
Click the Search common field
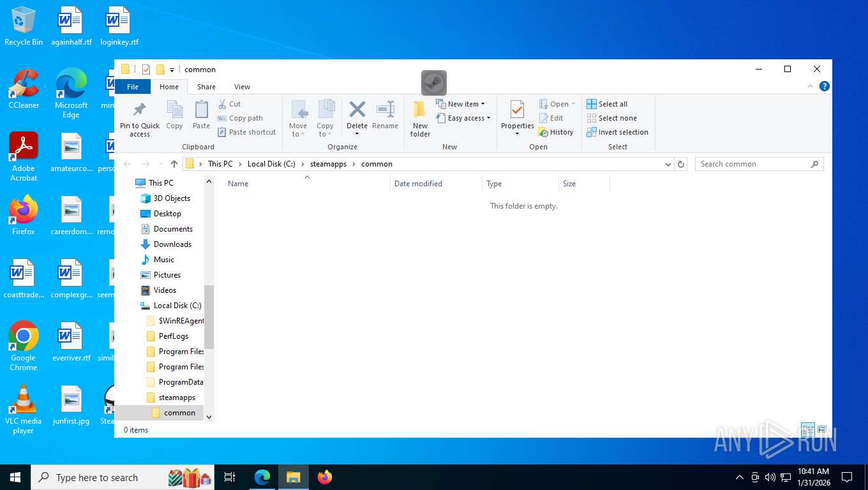coord(759,164)
